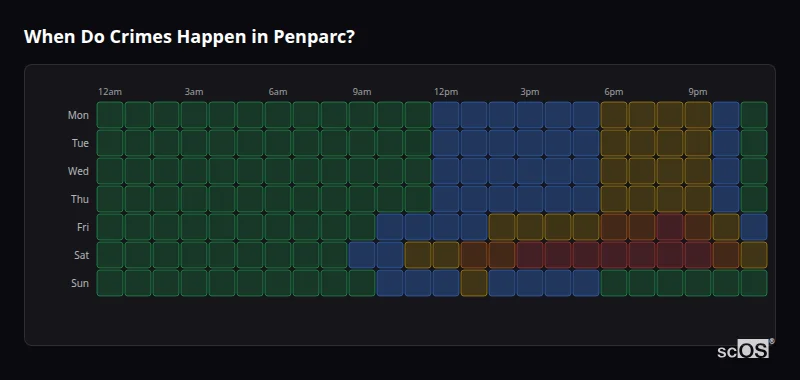Click the Saturday 9am blue cell
This screenshot has width=800, height=380.
click(362, 255)
